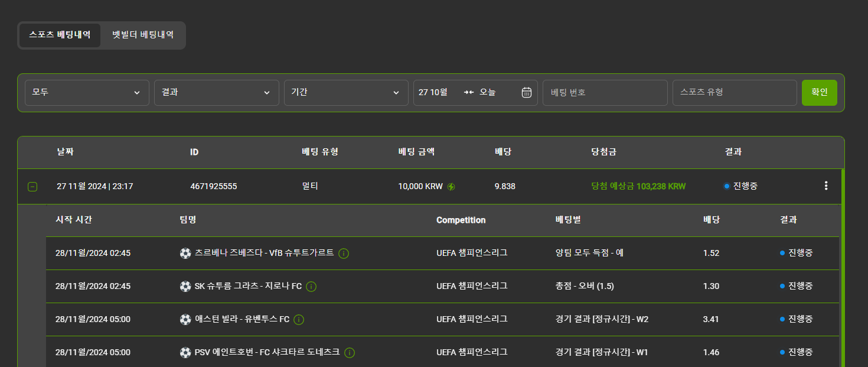
Task: Click info icon beside PSV 에인트호번 match
Action: click(350, 353)
